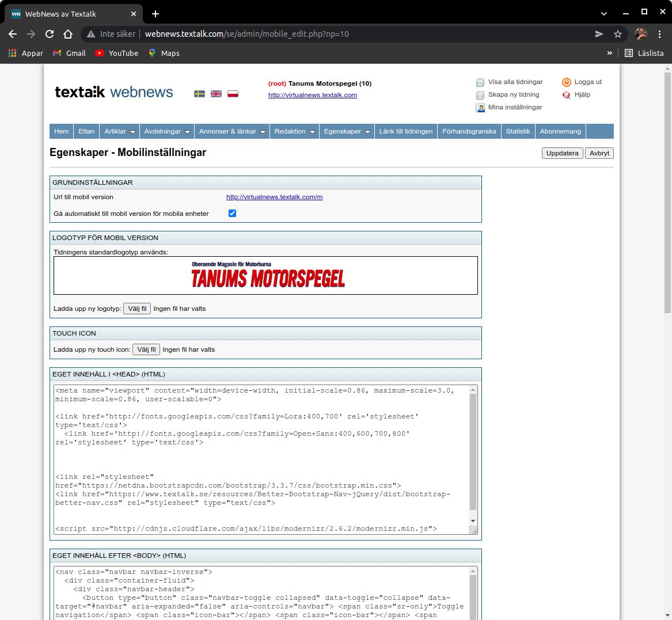The width and height of the screenshot is (672, 620).
Task: Click the HEAD textarea scrollbar down arrow
Action: point(473,521)
